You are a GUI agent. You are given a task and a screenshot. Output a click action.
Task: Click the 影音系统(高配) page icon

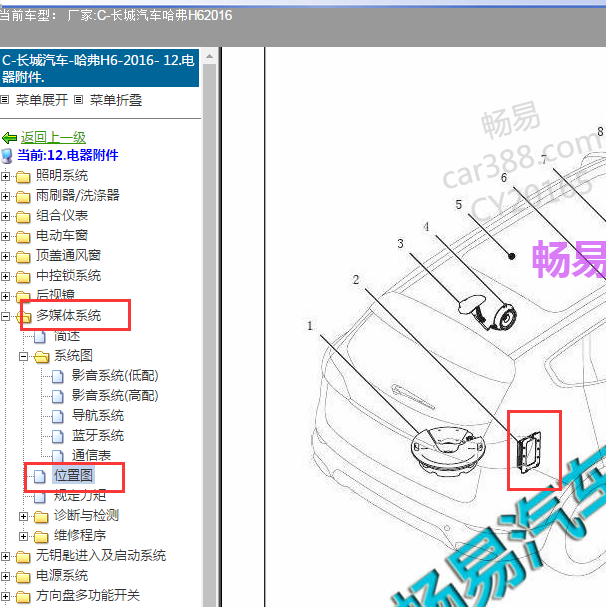tap(58, 396)
